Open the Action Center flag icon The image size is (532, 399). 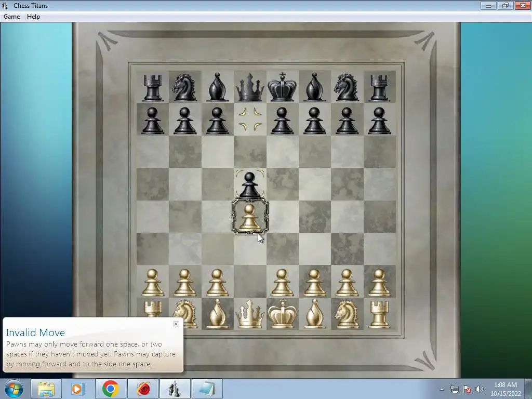467,389
